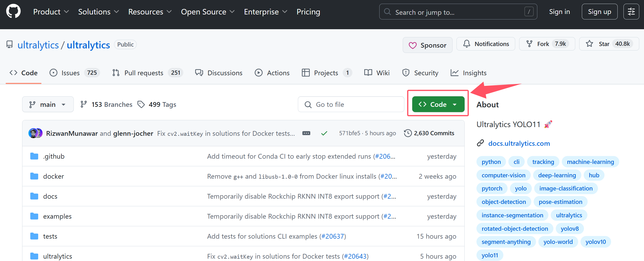Click the green checkmark status icon
Screen dimensions: 644x261
[x=324, y=133]
